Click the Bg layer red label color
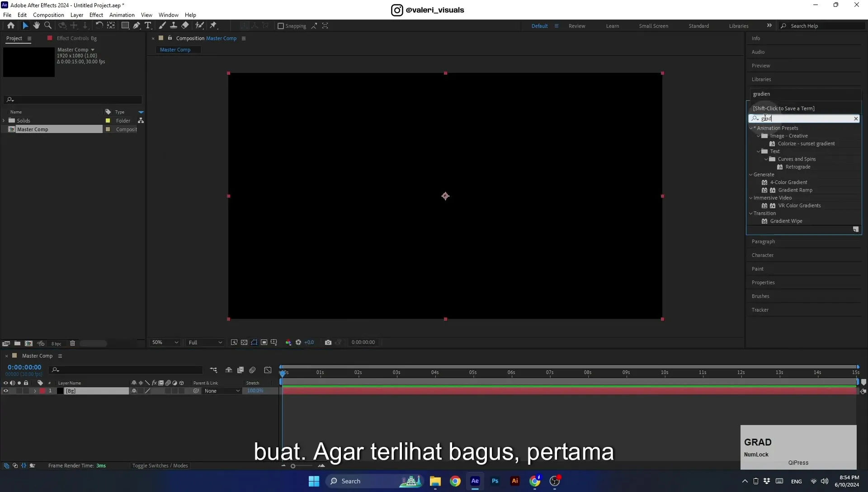 click(x=42, y=391)
